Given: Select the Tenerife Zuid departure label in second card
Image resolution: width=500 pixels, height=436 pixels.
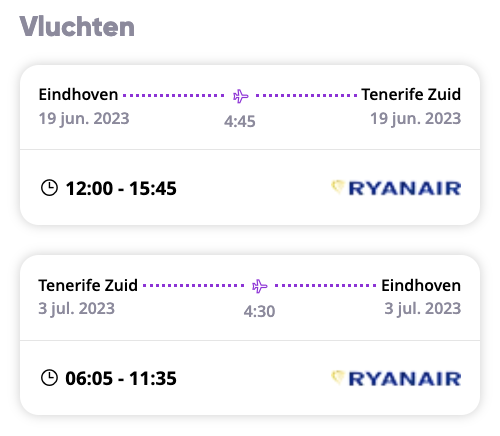Looking at the screenshot, I should click(88, 285).
